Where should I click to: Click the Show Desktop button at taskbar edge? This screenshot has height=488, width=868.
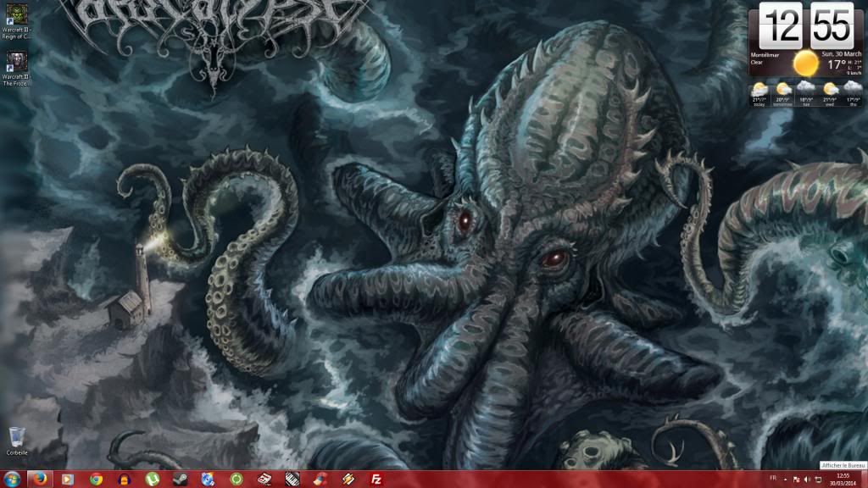pyautogui.click(x=865, y=480)
